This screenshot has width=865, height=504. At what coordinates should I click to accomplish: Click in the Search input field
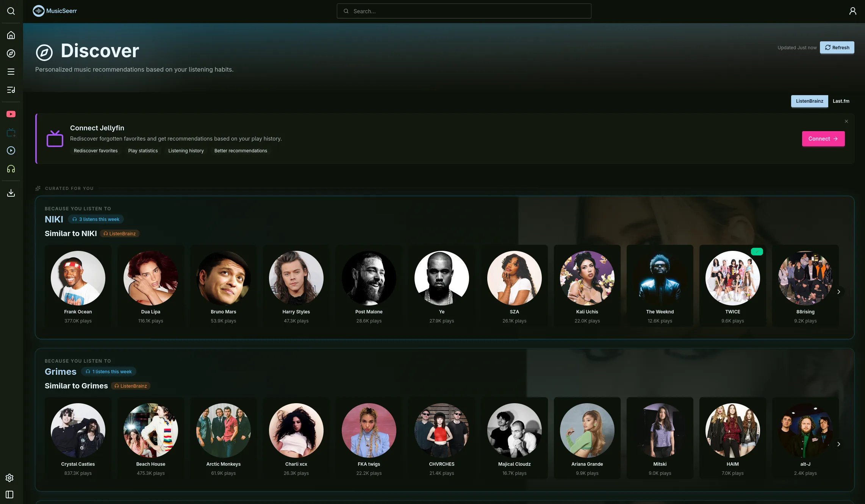pos(464,11)
